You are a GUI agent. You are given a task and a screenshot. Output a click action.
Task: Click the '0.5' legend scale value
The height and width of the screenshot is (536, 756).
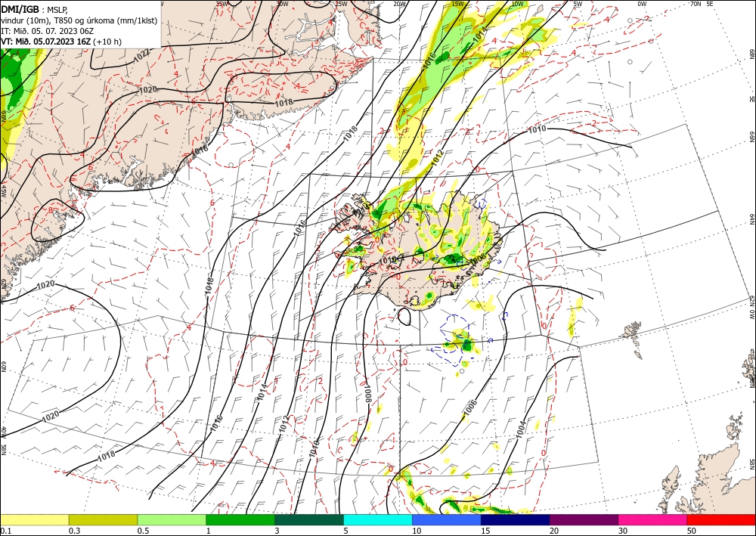tap(143, 531)
